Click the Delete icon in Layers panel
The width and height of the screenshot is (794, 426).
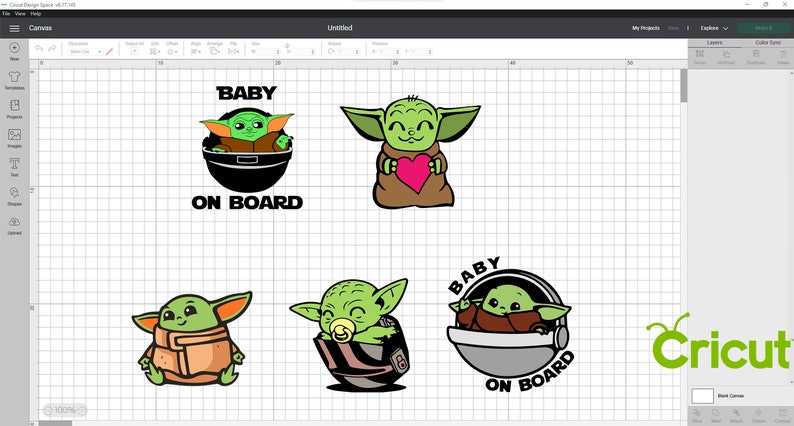click(783, 56)
